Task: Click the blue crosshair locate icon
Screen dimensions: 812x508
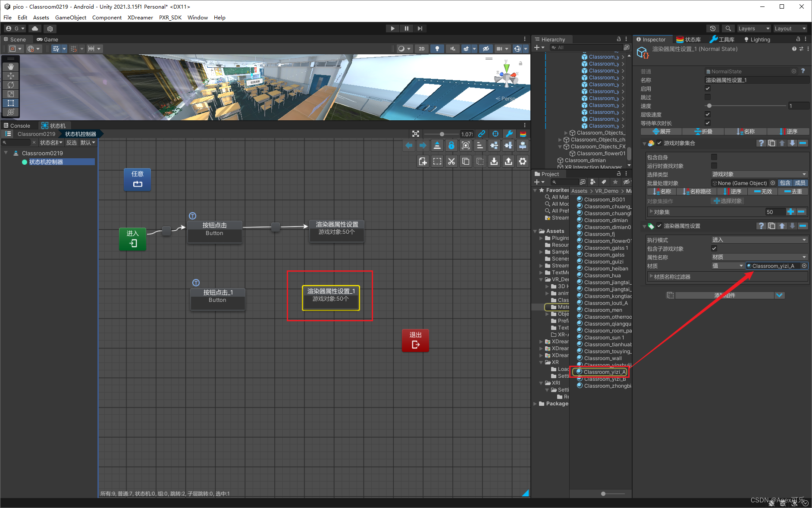Action: (x=495, y=134)
